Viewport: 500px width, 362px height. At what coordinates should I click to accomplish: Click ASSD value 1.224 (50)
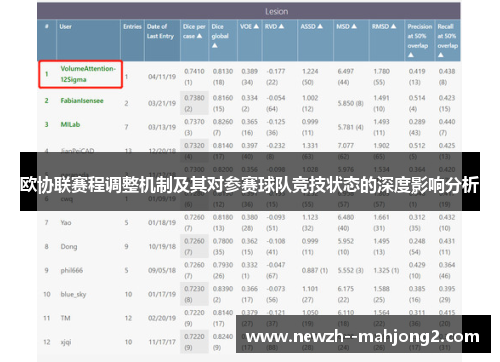pyautogui.click(x=310, y=77)
